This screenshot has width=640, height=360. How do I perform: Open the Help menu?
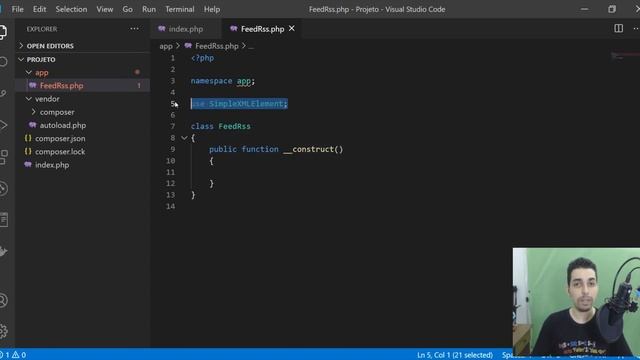212,9
